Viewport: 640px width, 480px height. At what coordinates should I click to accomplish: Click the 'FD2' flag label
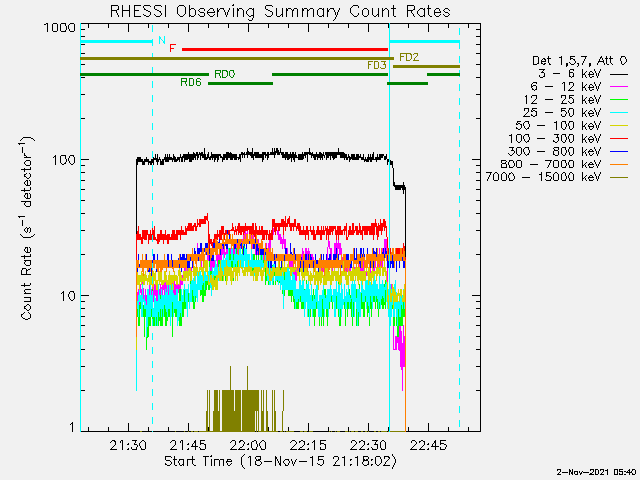coord(409,58)
